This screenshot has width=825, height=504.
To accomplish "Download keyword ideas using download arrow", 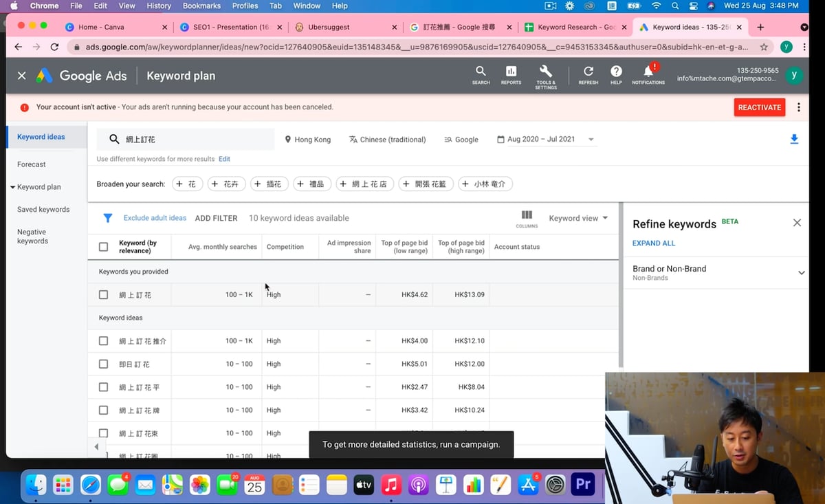I will point(794,140).
